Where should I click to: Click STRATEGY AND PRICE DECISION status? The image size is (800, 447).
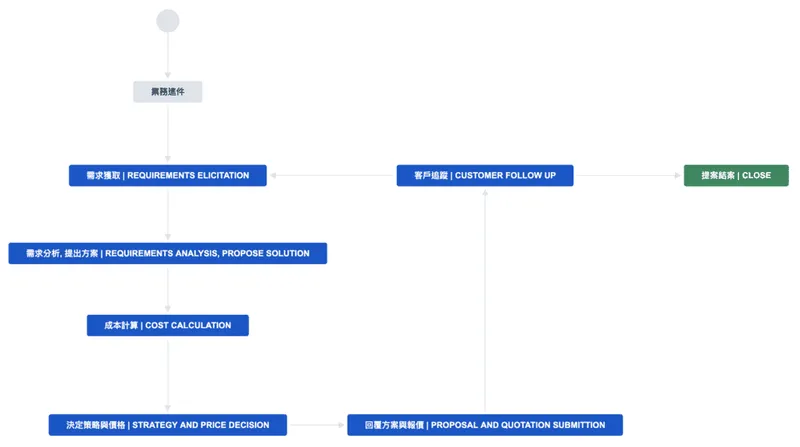pos(168,425)
